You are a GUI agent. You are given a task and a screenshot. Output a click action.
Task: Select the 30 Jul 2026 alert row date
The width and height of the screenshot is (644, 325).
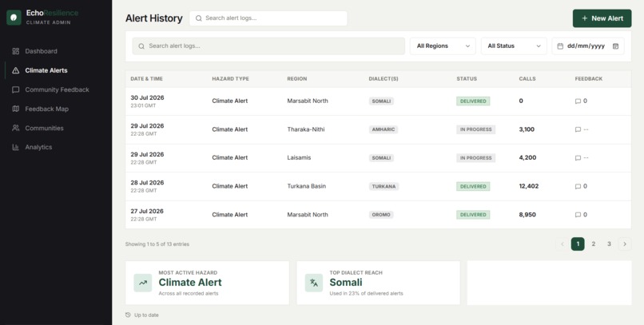point(147,97)
